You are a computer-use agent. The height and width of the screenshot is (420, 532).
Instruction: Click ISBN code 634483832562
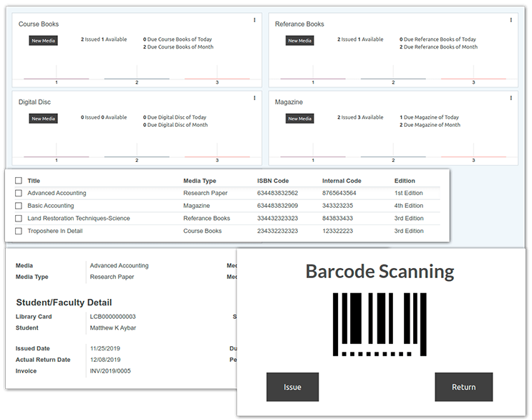(277, 194)
